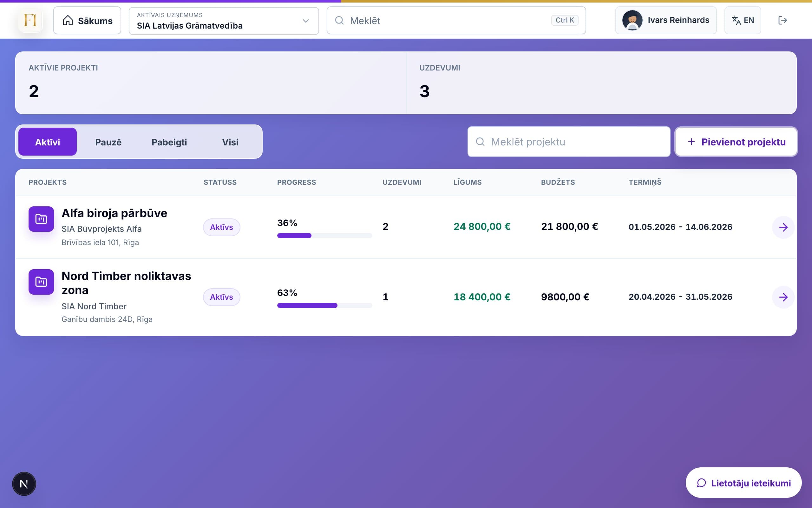This screenshot has height=508, width=812.
Task: Click the Uzdevumi summary card
Action: 601,83
